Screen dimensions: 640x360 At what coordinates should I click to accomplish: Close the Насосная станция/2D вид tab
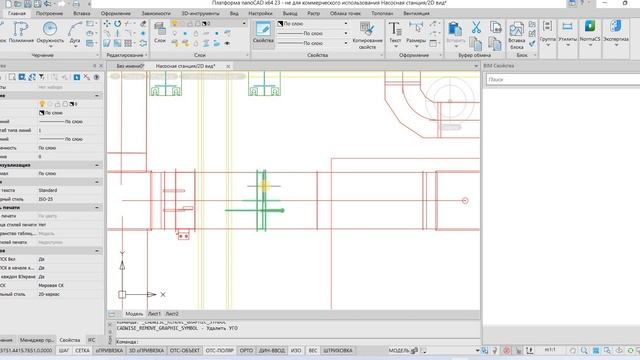pos(228,66)
